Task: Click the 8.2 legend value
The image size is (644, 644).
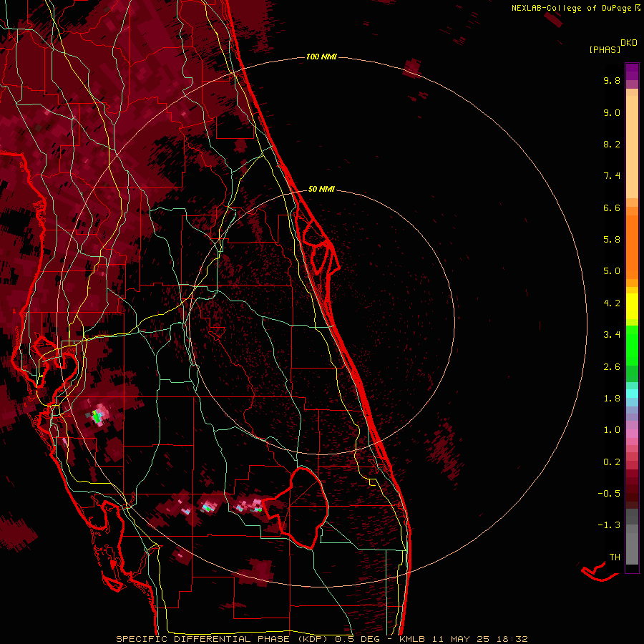Action: point(612,144)
